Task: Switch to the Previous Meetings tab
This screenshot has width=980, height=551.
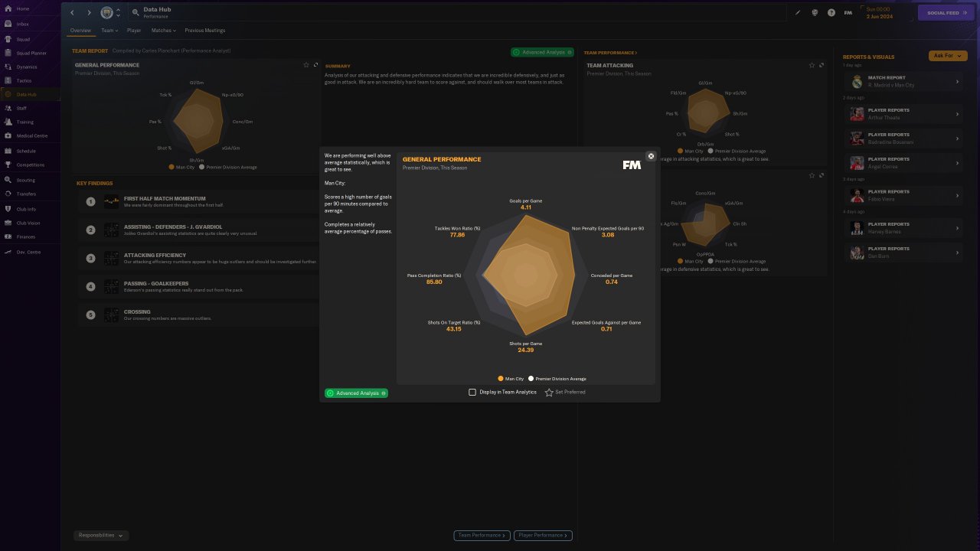Action: (x=204, y=31)
